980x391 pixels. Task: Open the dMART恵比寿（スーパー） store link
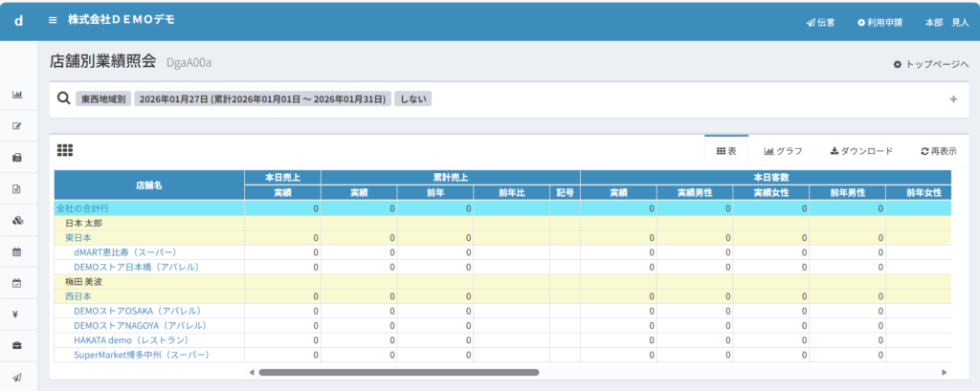[x=128, y=251]
